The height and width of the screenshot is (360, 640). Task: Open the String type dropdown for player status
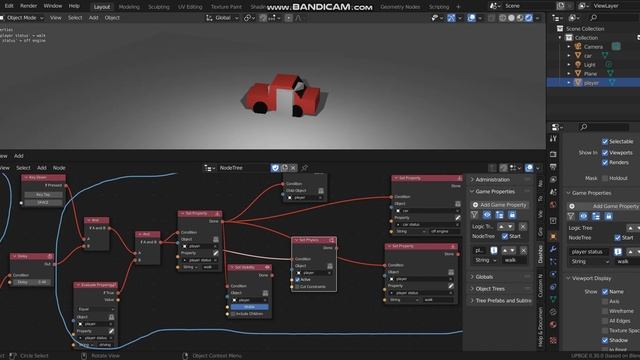click(589, 262)
